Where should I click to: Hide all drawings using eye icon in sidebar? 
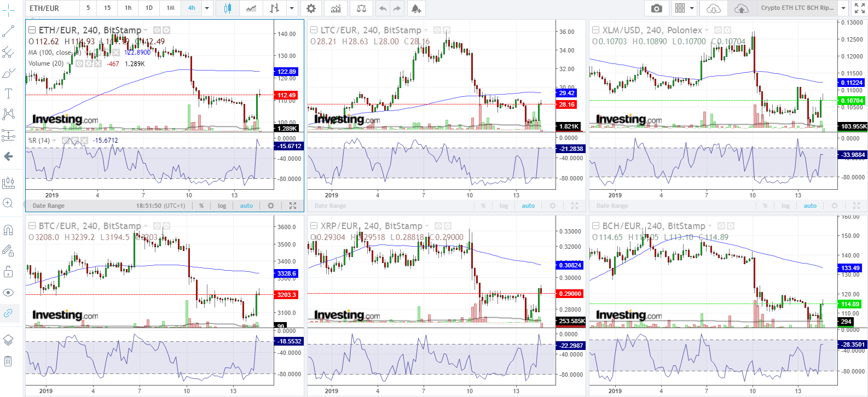8,293
